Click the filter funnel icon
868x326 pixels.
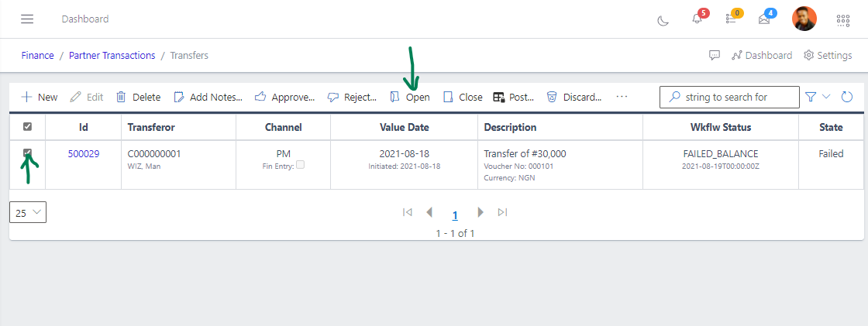tap(811, 97)
